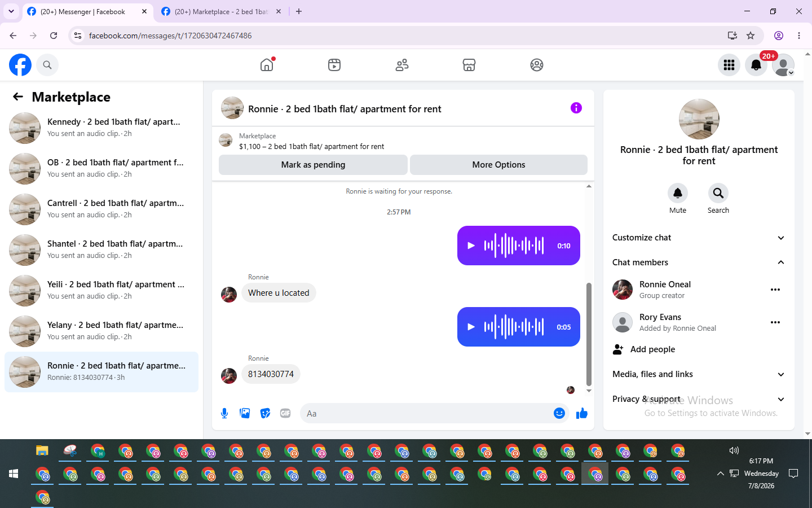Mute this conversation with the bell icon
Viewport: 812px width, 508px height.
(678, 193)
